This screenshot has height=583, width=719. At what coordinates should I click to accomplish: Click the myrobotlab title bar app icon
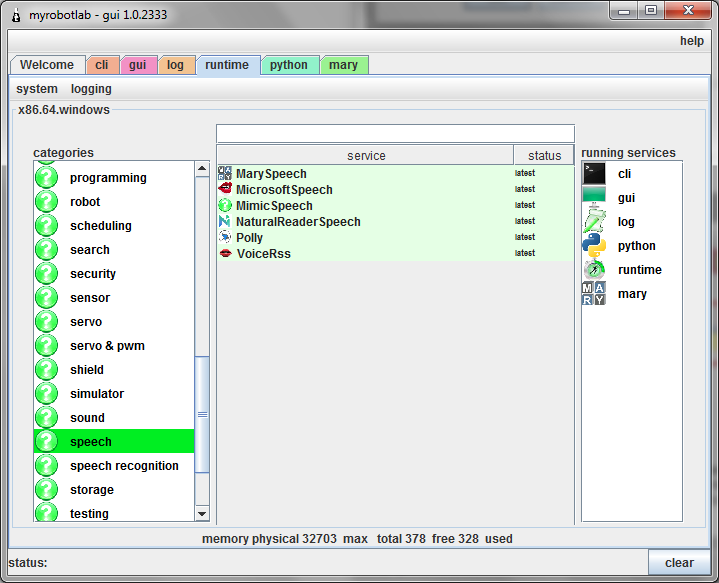point(16,15)
